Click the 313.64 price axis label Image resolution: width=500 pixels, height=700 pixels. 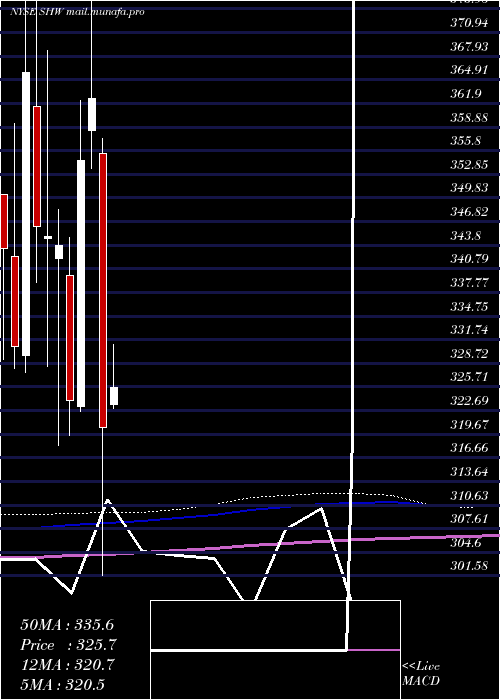click(469, 471)
